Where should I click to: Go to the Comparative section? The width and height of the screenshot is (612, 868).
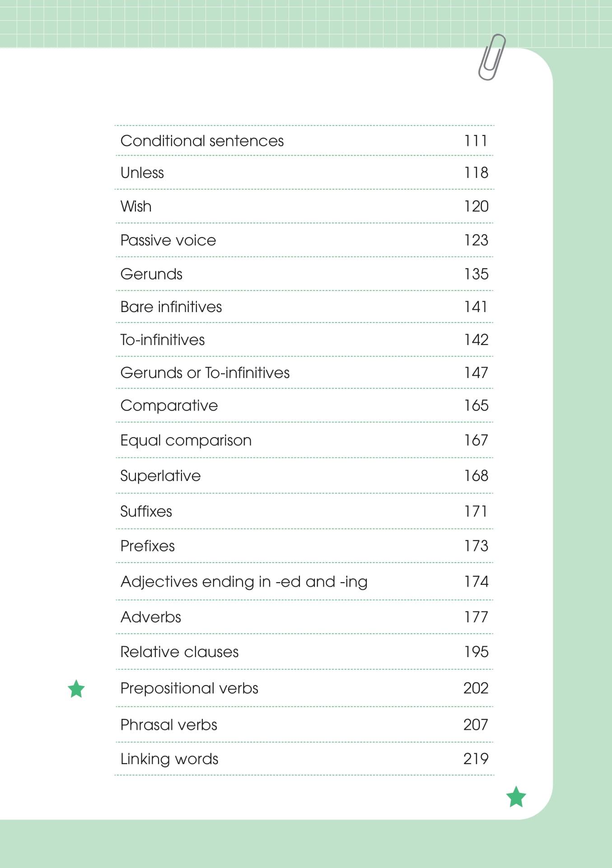click(169, 406)
